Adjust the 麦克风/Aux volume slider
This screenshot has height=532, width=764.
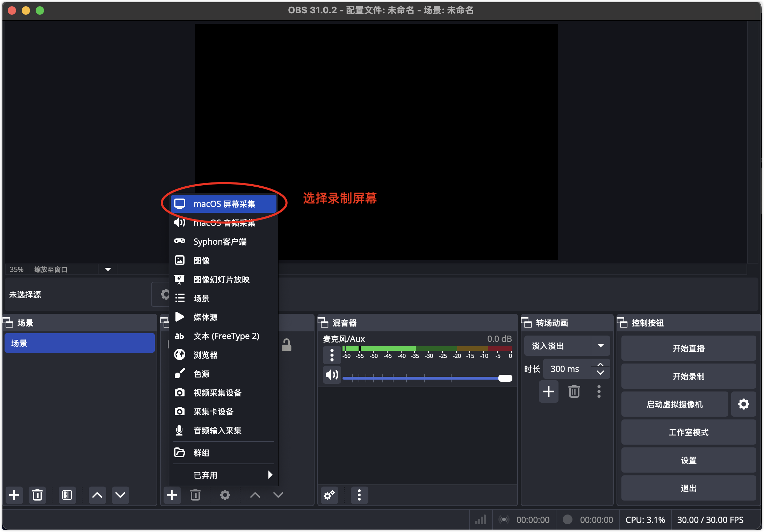point(427,378)
